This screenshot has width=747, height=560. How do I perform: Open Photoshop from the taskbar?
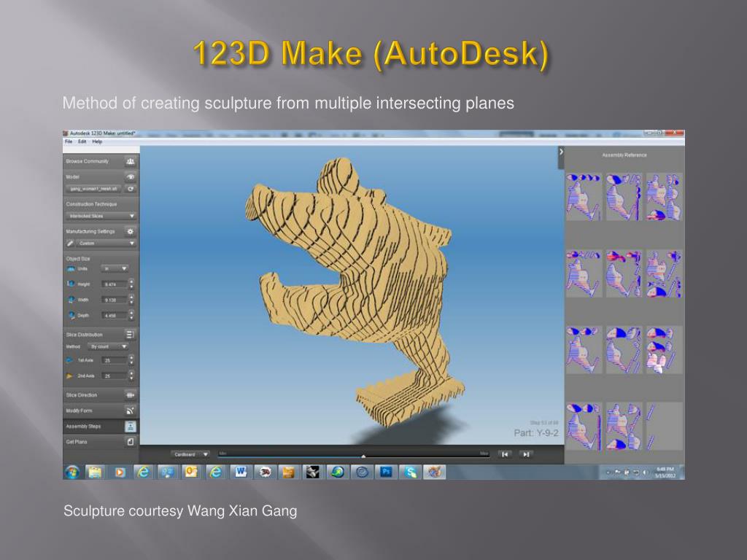(x=386, y=472)
